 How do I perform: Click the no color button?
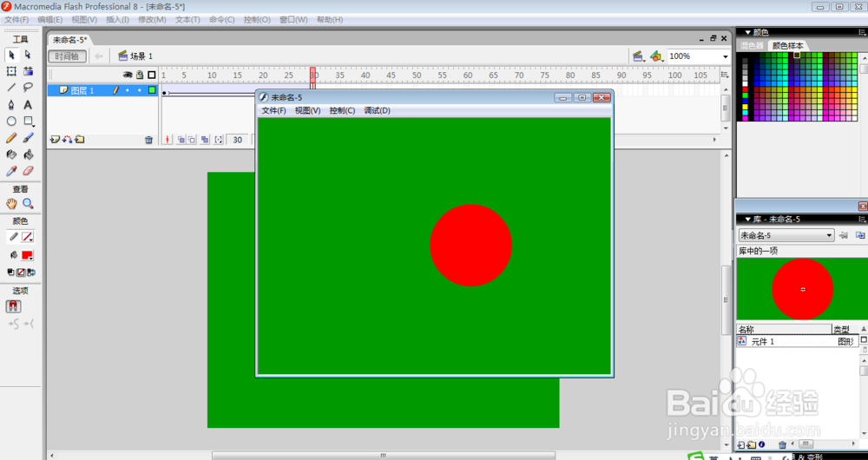click(21, 273)
